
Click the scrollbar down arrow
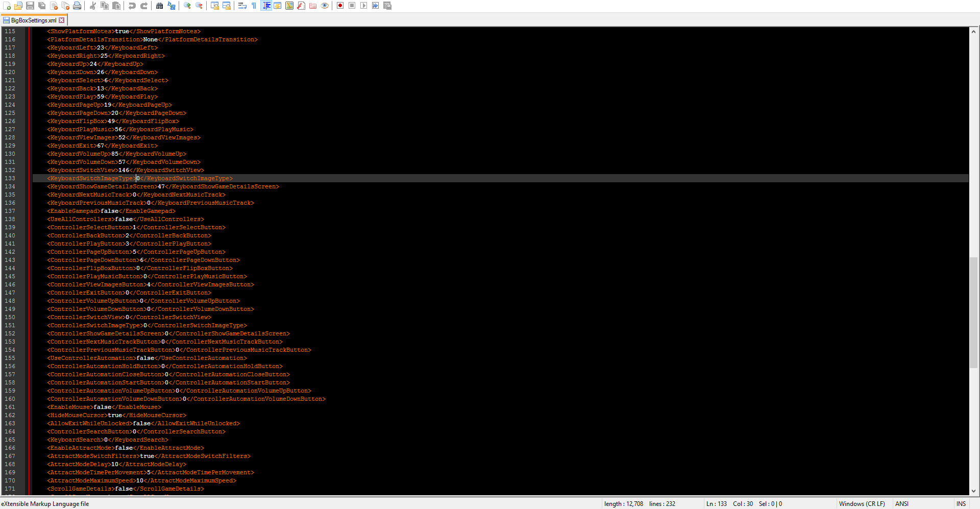click(974, 491)
